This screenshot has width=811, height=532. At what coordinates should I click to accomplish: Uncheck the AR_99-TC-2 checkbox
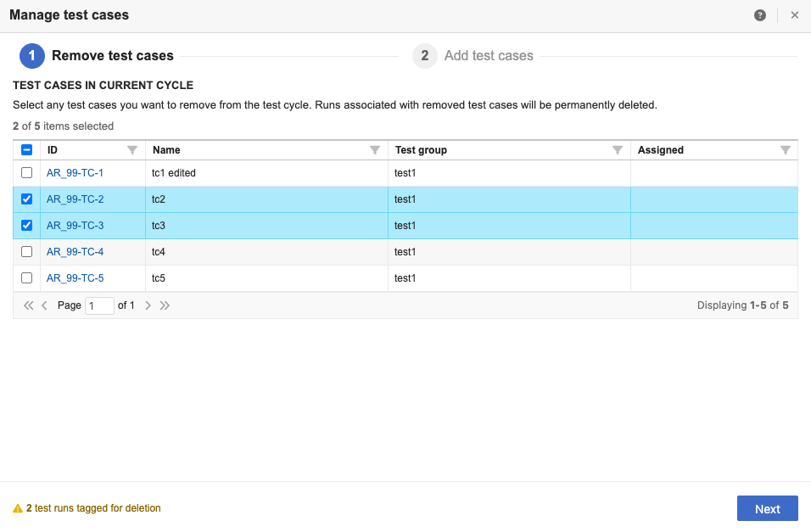(26, 199)
